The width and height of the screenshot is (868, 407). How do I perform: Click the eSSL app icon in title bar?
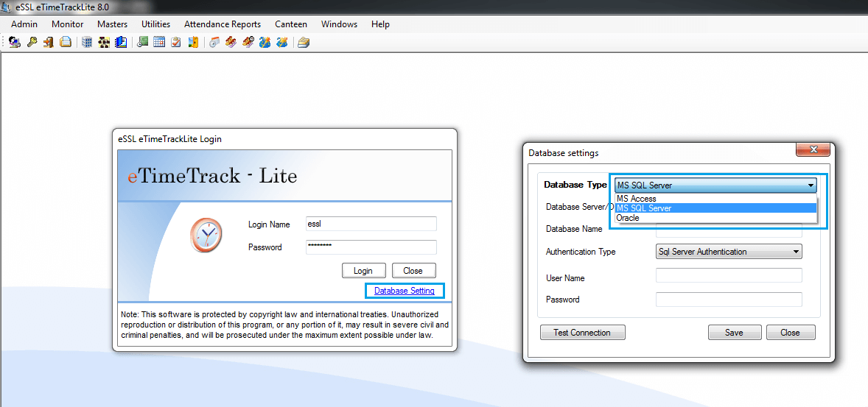click(x=7, y=7)
